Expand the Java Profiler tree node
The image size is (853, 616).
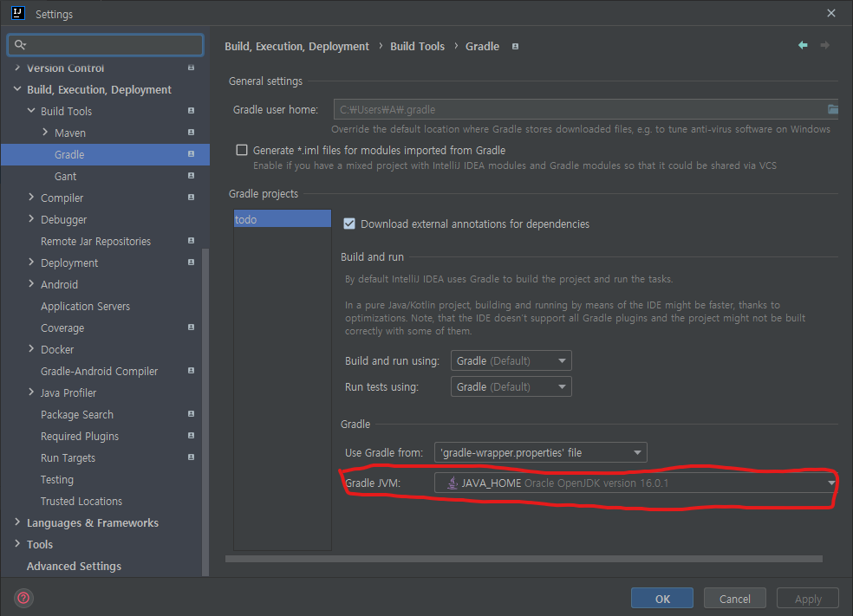pyautogui.click(x=31, y=392)
